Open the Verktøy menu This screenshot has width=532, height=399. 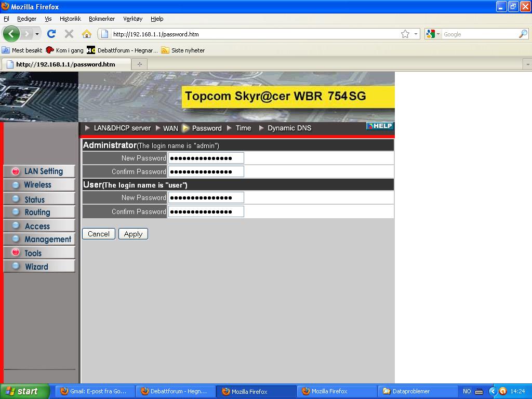click(132, 19)
